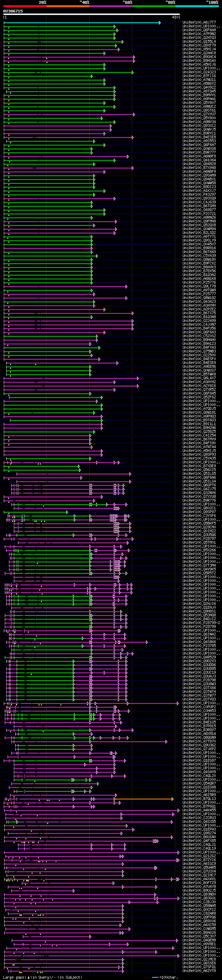Select hit UniRef100_Q32NV6

(x=199, y=493)
